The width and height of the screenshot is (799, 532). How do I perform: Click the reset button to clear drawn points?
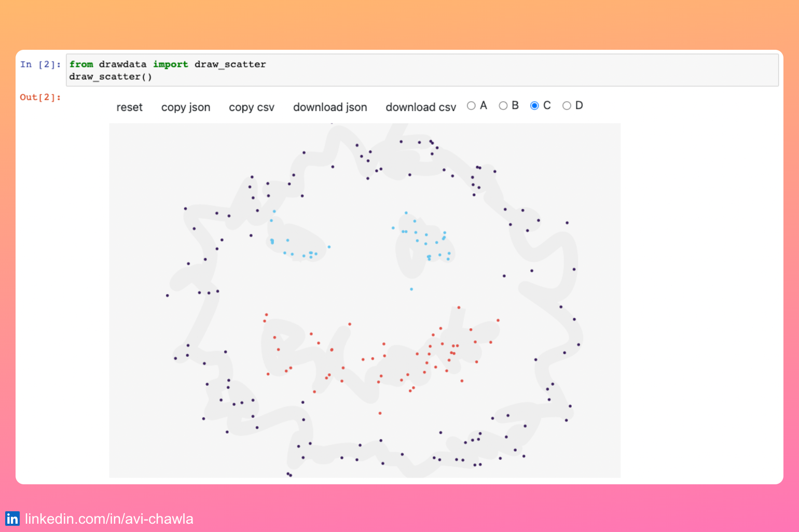pos(129,107)
